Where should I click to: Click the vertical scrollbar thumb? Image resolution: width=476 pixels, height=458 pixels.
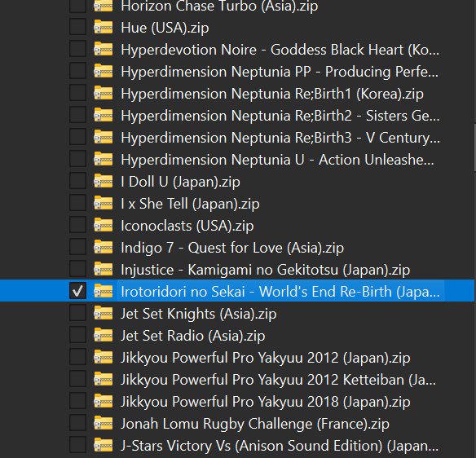[x=475, y=148]
